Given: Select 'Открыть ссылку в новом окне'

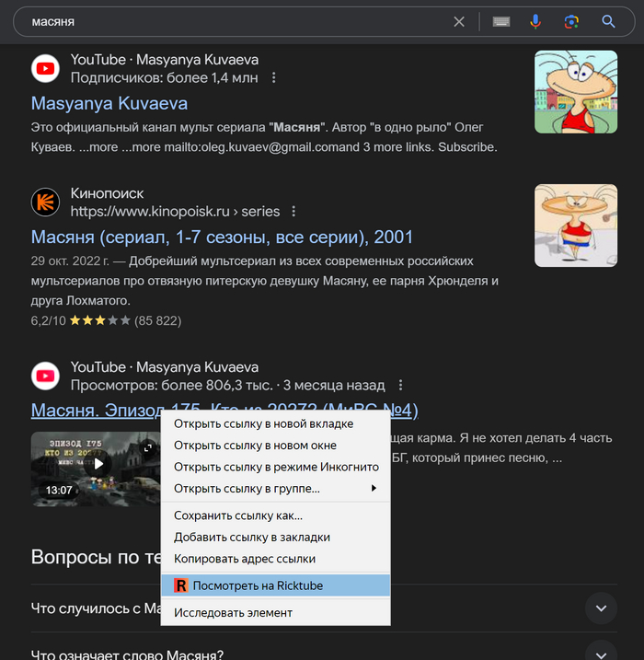Looking at the screenshot, I should click(275, 446).
